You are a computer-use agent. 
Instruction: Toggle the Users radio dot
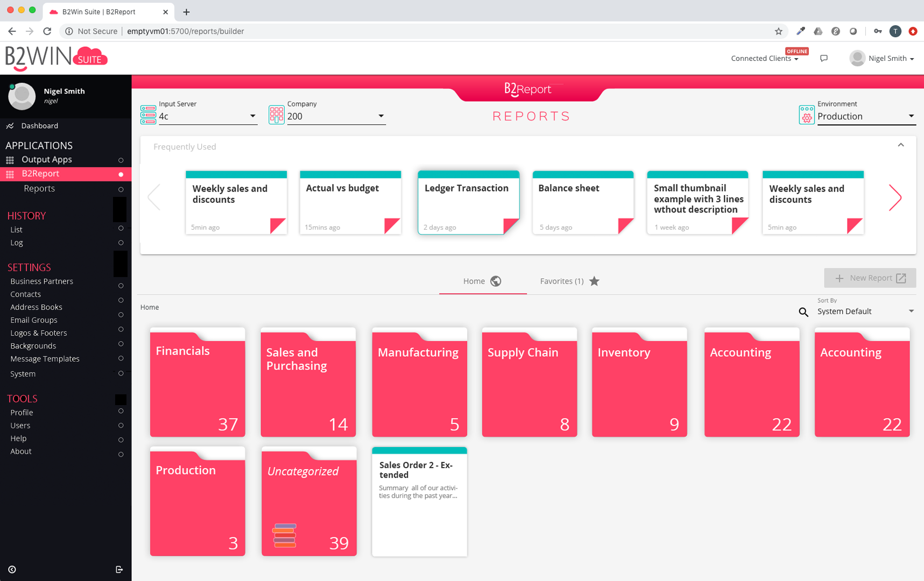point(121,426)
